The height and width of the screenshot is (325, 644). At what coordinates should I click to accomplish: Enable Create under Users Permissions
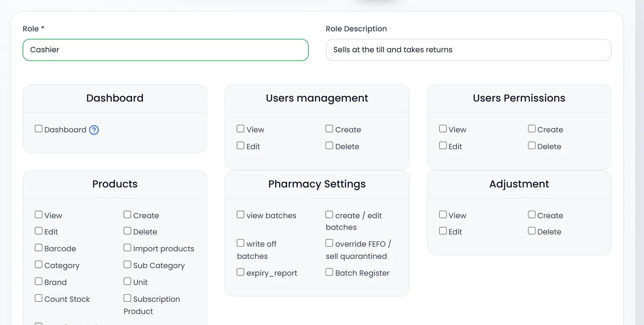(x=532, y=129)
